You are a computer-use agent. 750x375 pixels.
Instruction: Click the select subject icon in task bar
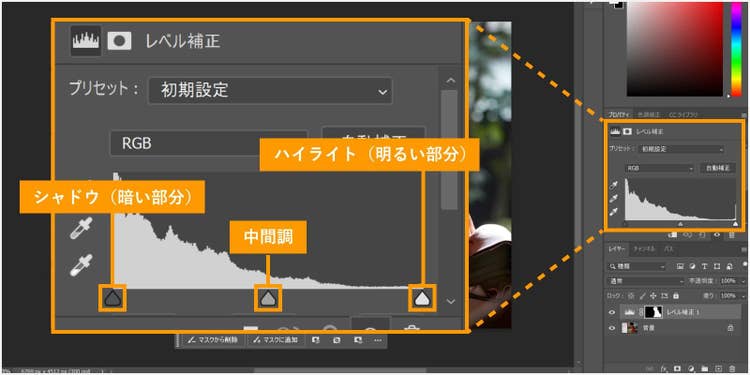(x=315, y=340)
